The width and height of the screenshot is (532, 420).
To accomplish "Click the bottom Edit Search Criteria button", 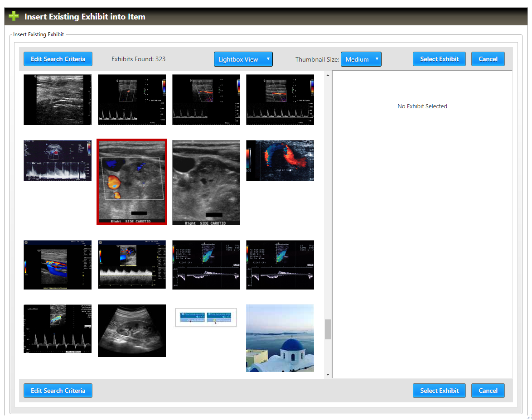I will click(x=58, y=391).
